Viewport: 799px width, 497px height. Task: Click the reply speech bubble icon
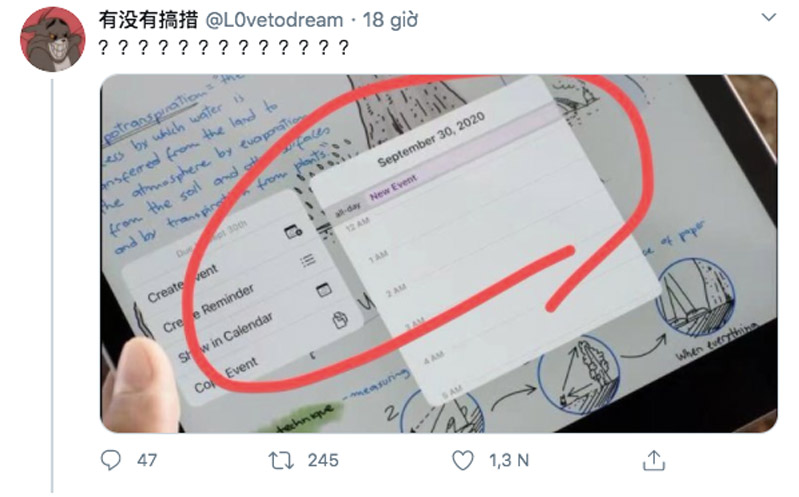111,460
